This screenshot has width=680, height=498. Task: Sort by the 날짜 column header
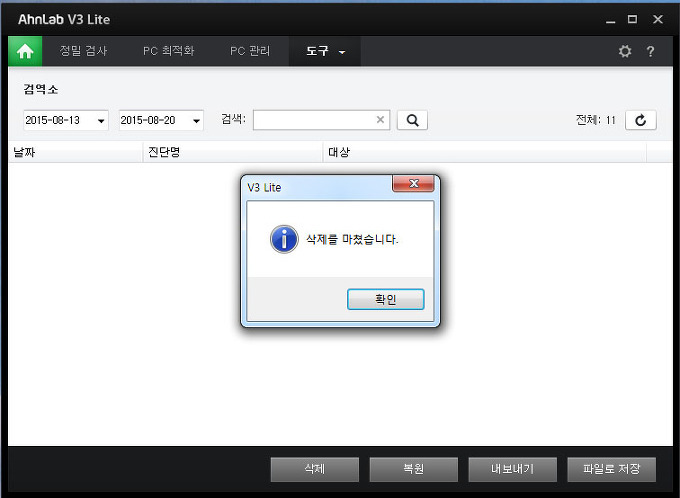click(75, 152)
